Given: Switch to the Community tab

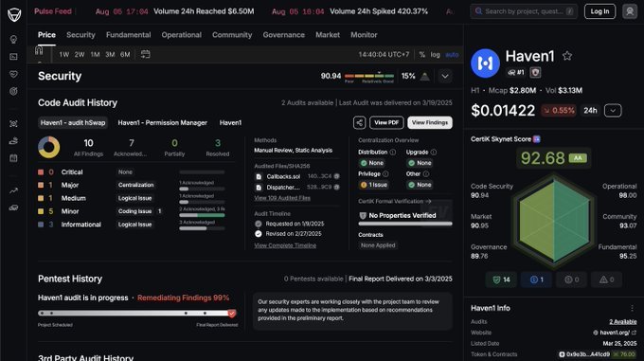Looking at the screenshot, I should tap(232, 35).
